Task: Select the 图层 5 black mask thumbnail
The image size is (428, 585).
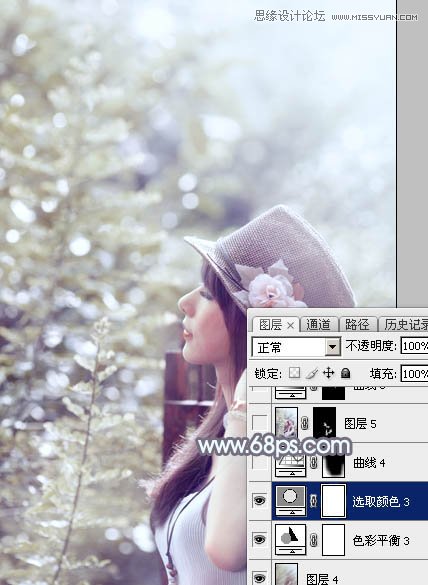Action: click(x=324, y=423)
